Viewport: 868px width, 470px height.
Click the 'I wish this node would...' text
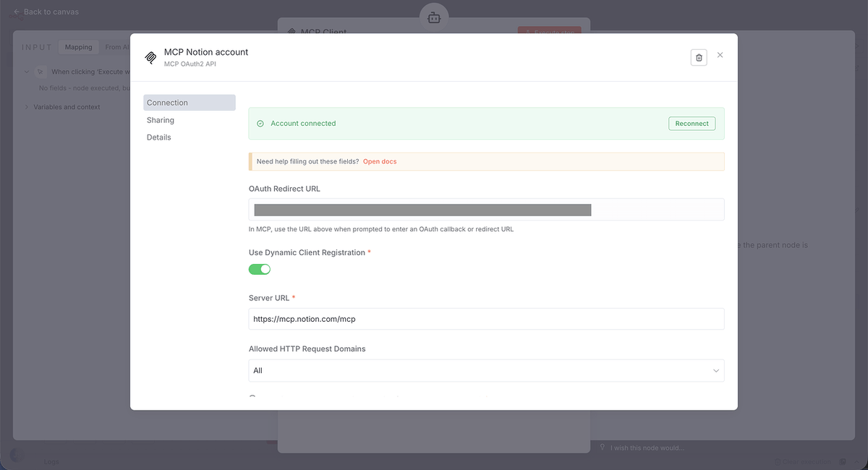(647, 448)
